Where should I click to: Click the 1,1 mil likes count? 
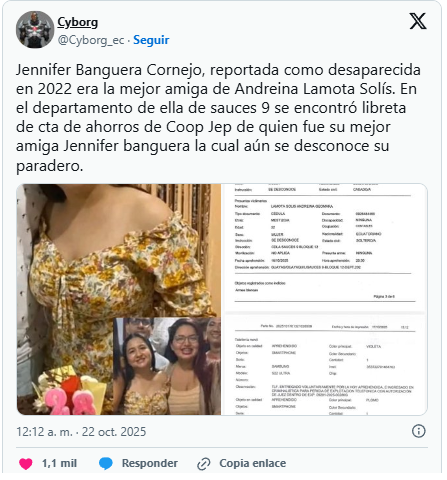[x=59, y=463]
